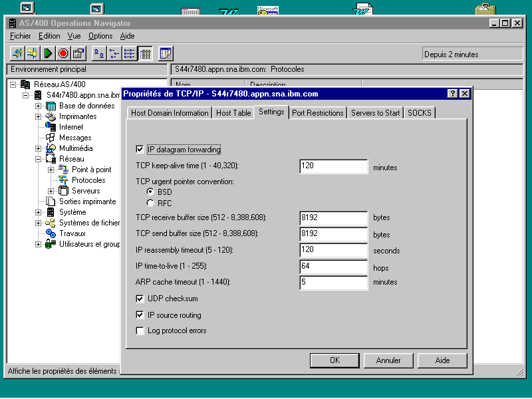Select the Messages icon in tree
532x399 pixels.
(x=51, y=138)
